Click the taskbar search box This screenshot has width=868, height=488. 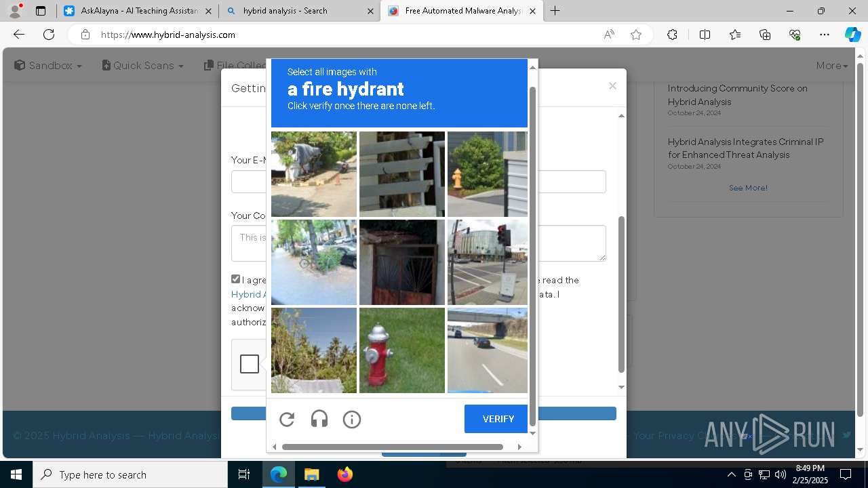pos(130,474)
